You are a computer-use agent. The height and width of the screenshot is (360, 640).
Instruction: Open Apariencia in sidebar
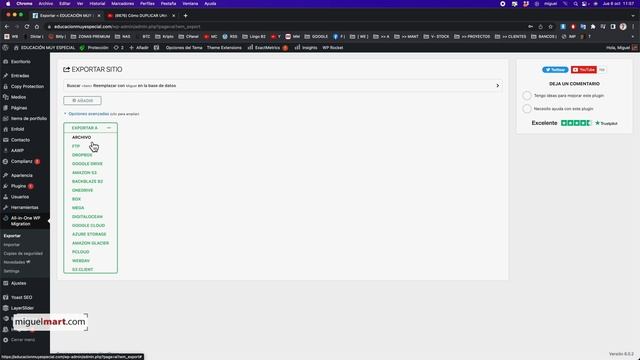pyautogui.click(x=22, y=176)
